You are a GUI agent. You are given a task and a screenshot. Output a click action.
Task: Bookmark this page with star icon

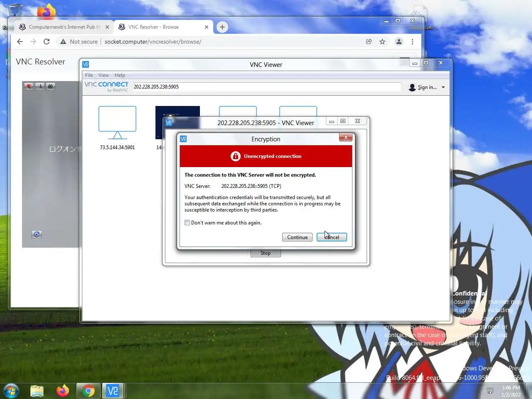(x=382, y=42)
